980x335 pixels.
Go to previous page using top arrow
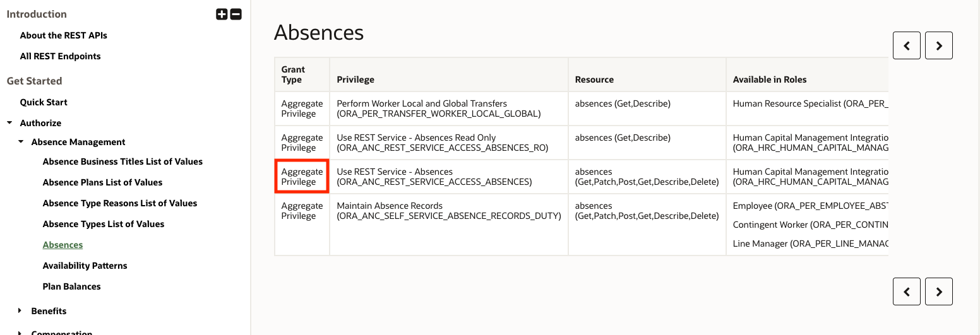click(x=906, y=45)
